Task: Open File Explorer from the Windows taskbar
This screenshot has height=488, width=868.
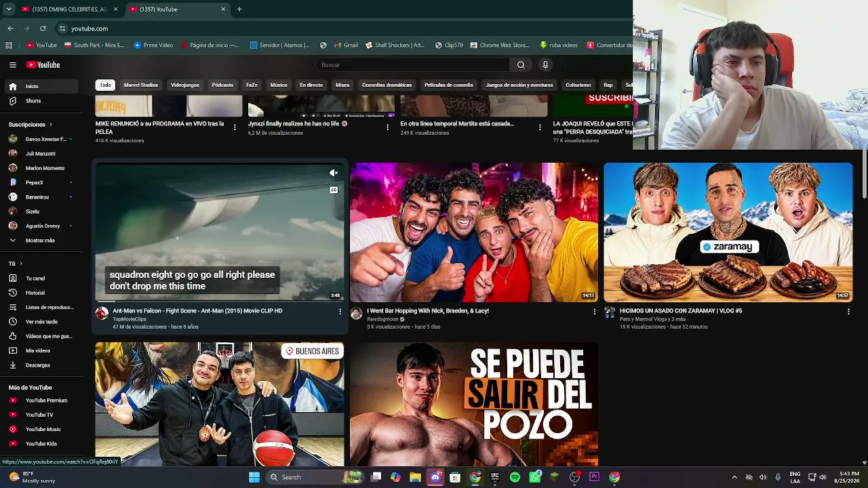Action: click(415, 477)
